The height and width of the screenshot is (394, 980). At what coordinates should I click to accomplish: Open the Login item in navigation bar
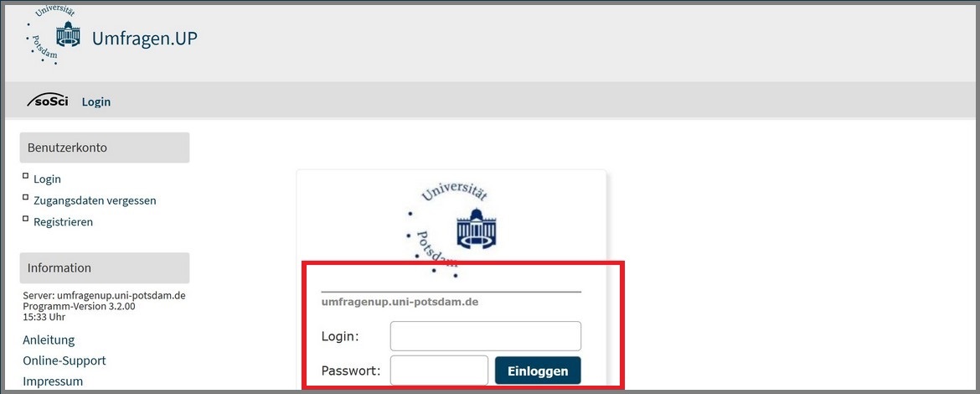pos(96,101)
